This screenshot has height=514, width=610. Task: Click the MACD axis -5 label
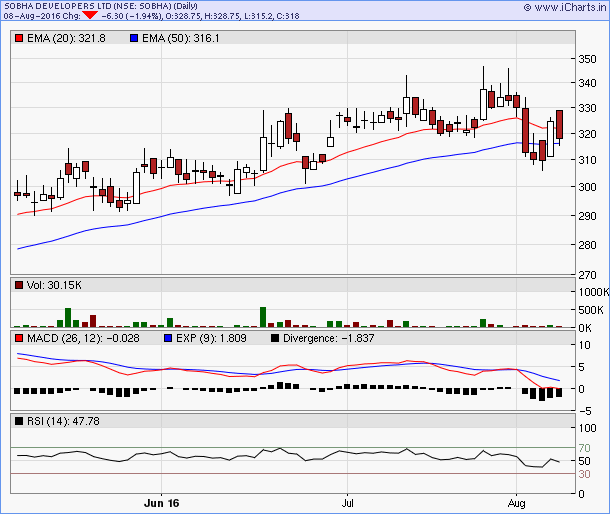pos(585,411)
